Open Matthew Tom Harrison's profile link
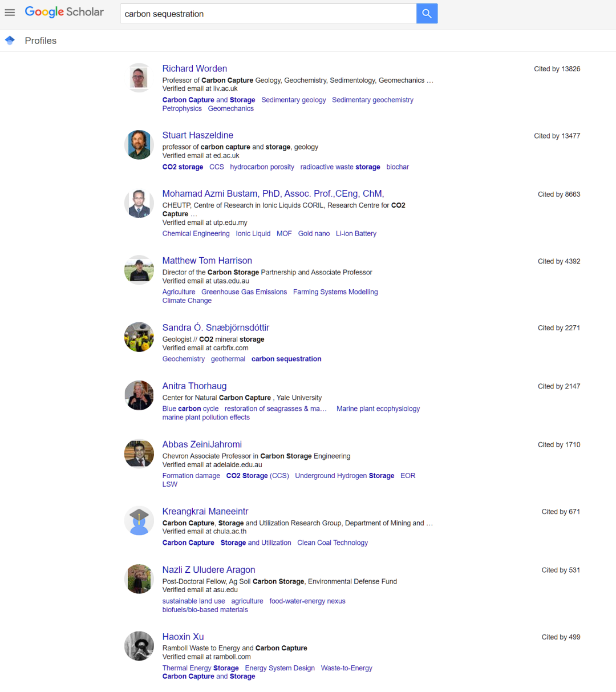The width and height of the screenshot is (616, 692). (207, 261)
